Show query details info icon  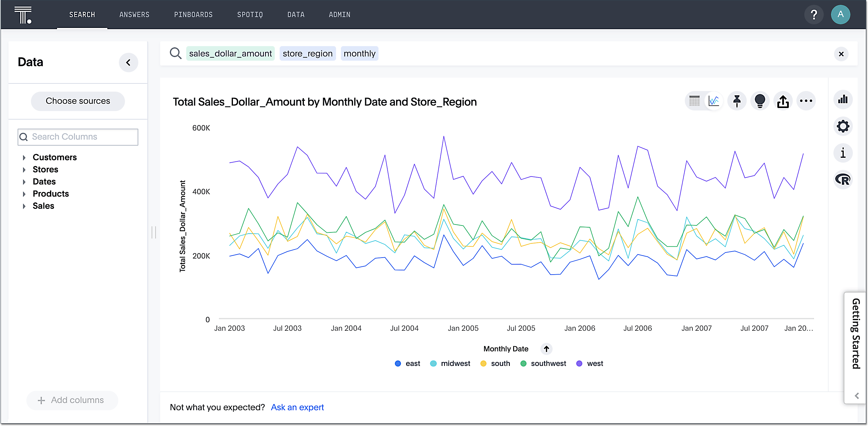point(843,153)
